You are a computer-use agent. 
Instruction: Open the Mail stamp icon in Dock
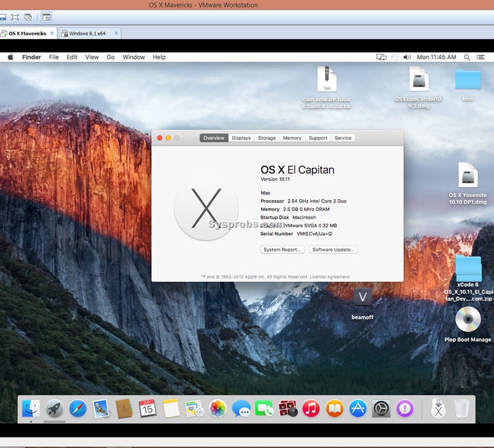tap(101, 409)
